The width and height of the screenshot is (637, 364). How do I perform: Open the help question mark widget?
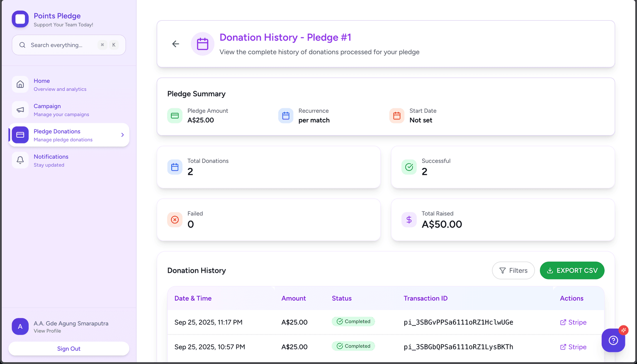(x=613, y=340)
